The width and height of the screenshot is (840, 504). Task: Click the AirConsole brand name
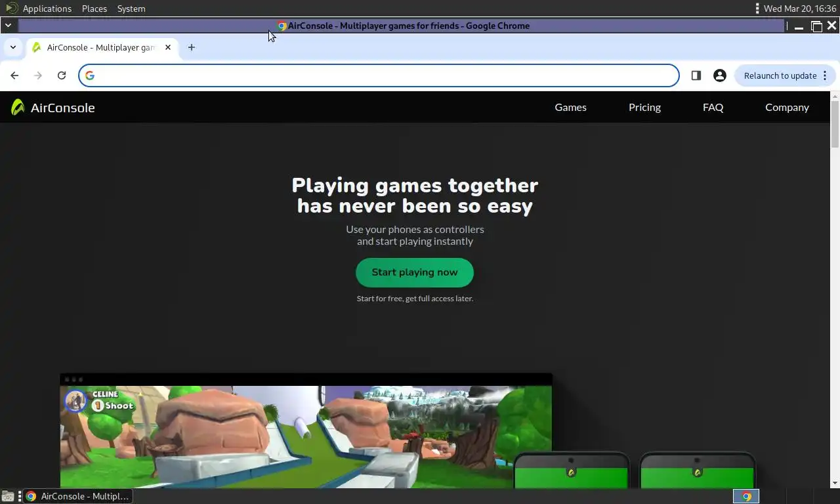(63, 108)
